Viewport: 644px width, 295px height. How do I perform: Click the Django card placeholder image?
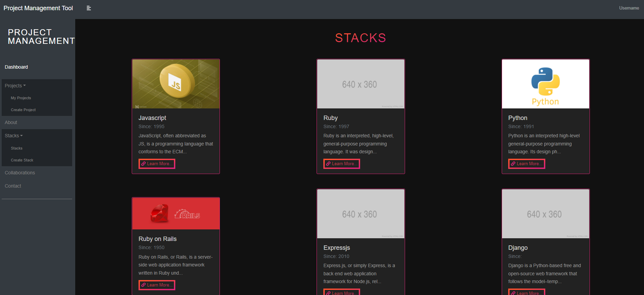546,214
